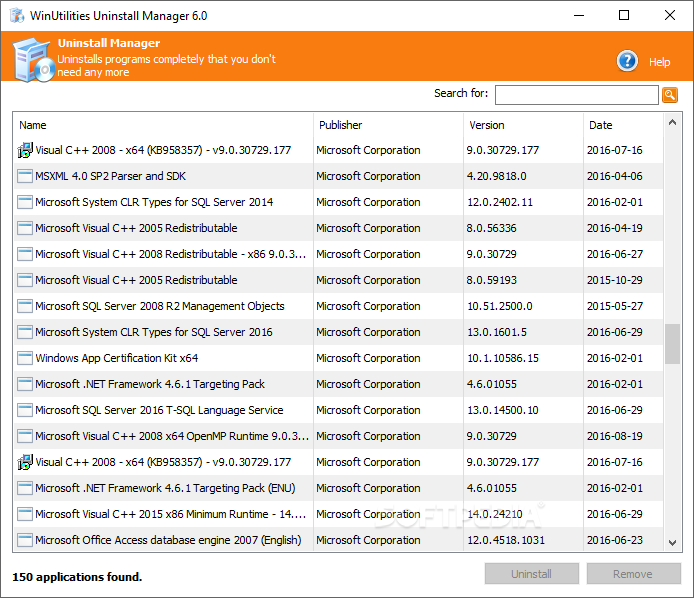Click WinUtilities app icon in title bar
Screen dimensions: 694x598
[17, 15]
